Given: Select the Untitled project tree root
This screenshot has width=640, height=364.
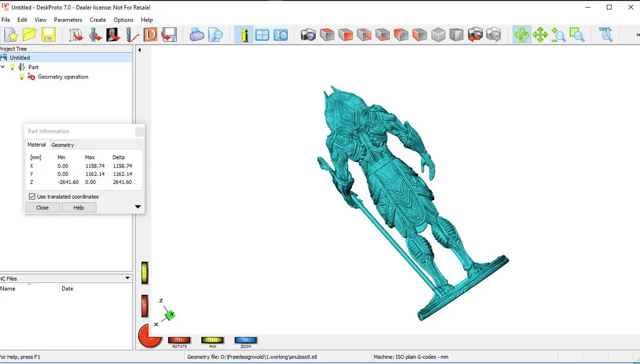Looking at the screenshot, I should (x=20, y=57).
